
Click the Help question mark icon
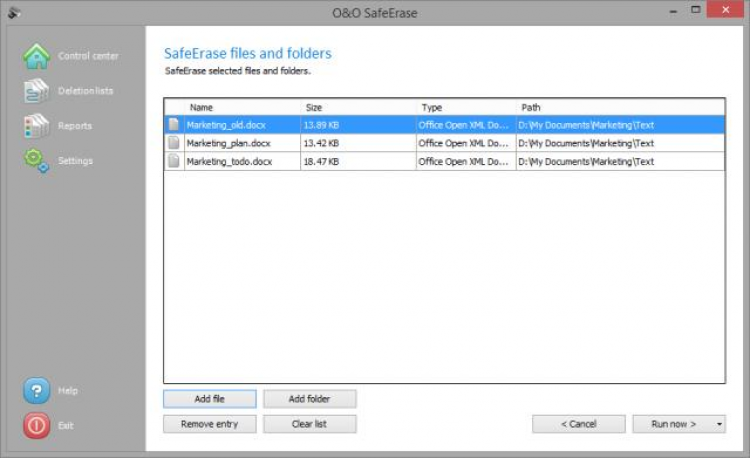36,391
